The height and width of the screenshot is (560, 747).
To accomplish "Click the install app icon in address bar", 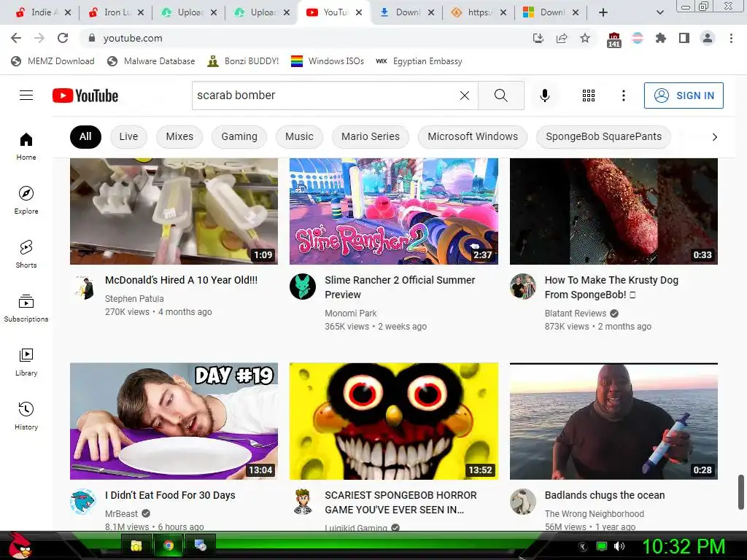I will coord(538,38).
